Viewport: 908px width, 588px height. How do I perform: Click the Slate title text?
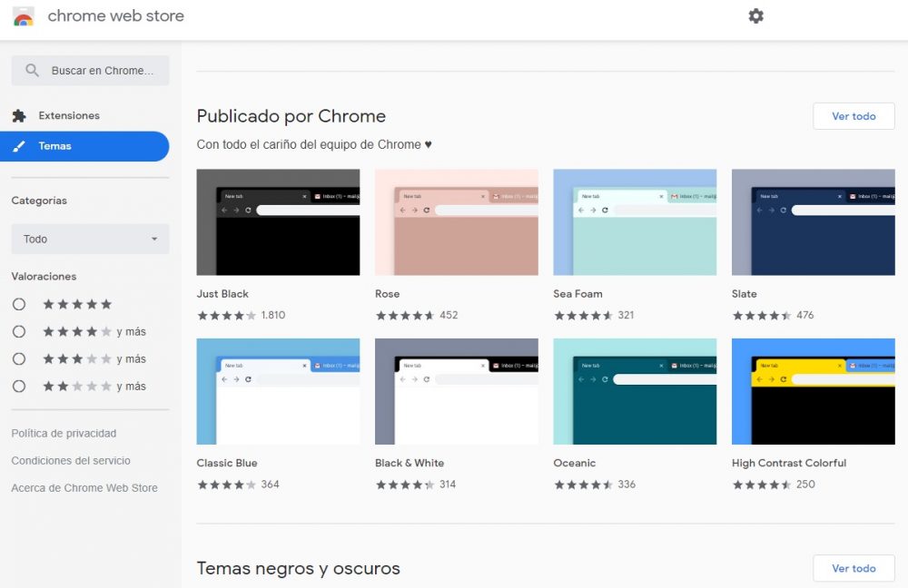[745, 294]
